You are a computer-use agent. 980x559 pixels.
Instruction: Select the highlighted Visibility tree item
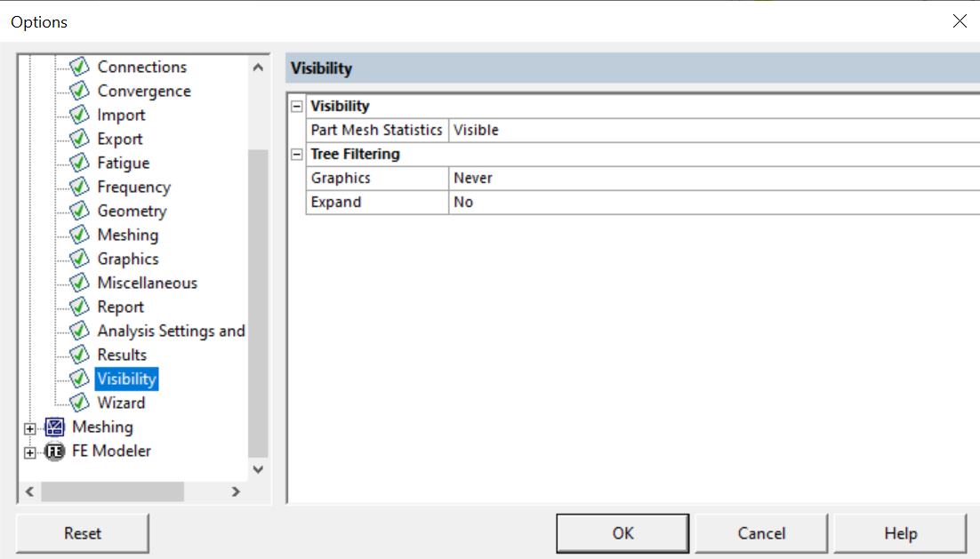[127, 379]
